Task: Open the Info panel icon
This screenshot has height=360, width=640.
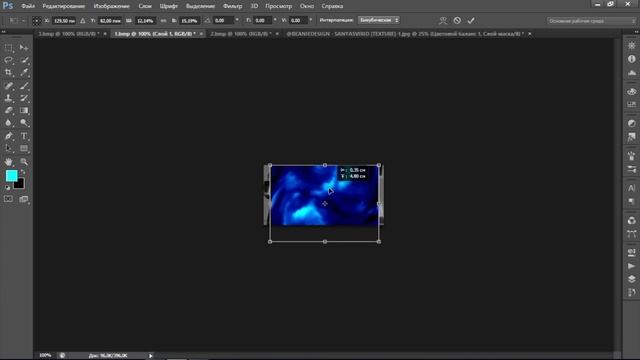Action: (x=631, y=59)
